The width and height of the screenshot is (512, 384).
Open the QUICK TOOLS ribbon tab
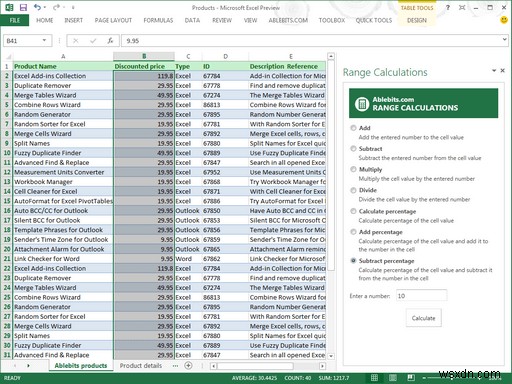(x=374, y=20)
